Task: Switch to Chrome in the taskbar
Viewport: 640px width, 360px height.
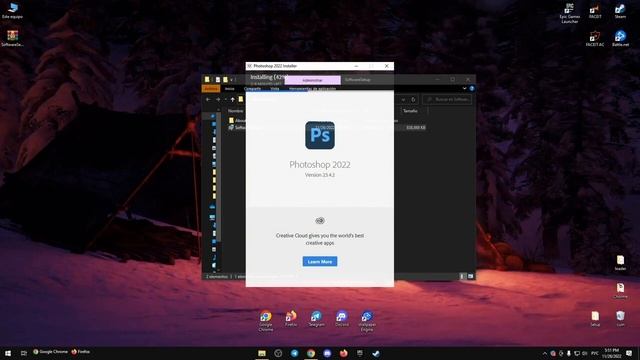Action: click(x=311, y=353)
